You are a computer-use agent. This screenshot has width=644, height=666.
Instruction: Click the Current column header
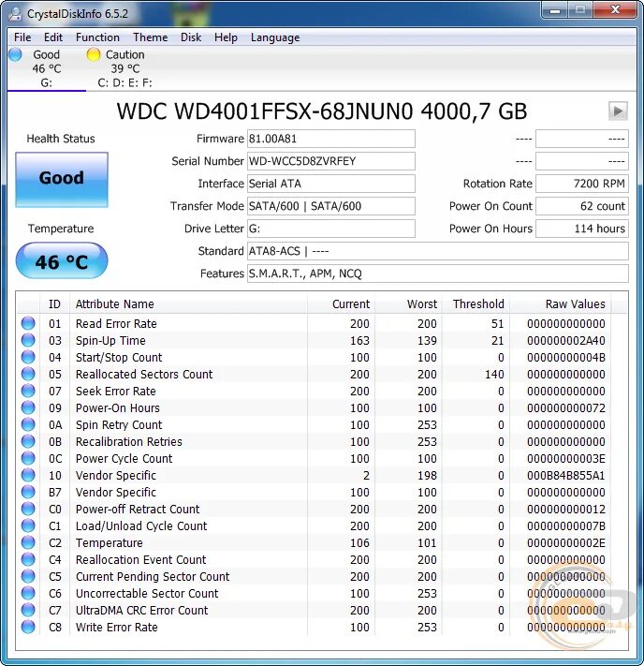coord(341,304)
